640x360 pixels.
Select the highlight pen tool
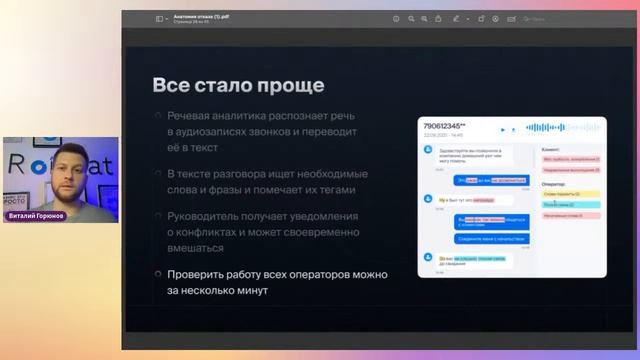(456, 19)
